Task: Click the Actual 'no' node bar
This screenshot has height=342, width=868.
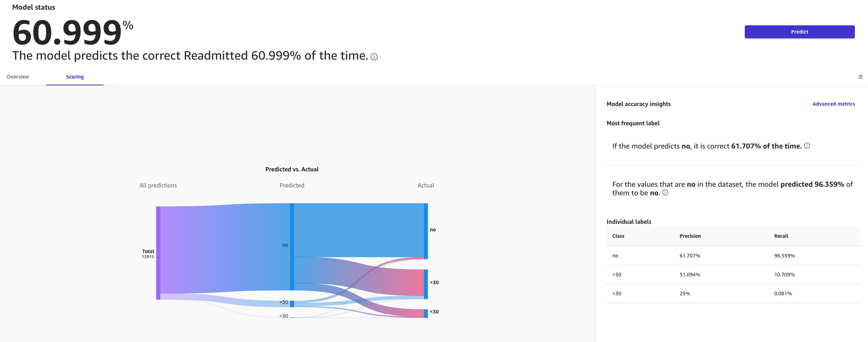Action: 426,231
